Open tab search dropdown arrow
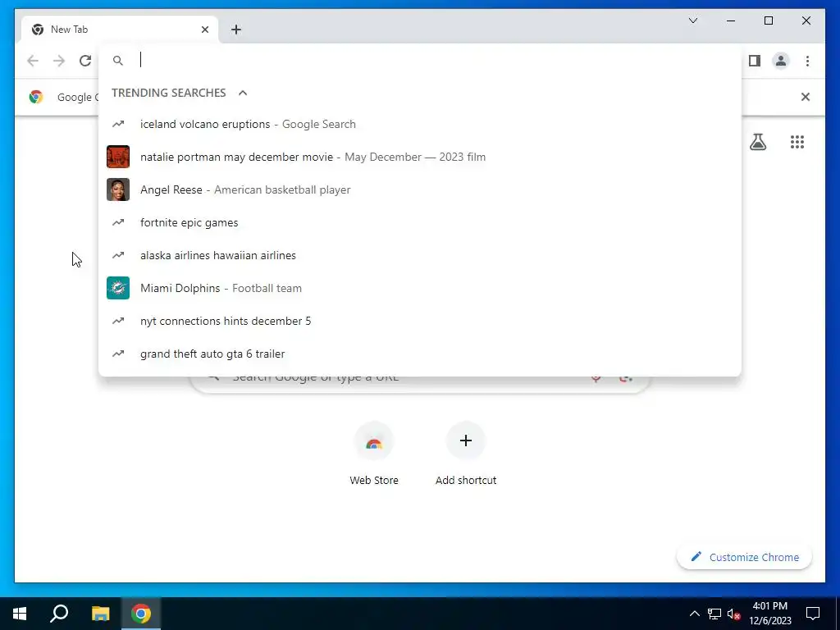840x630 pixels. (692, 21)
